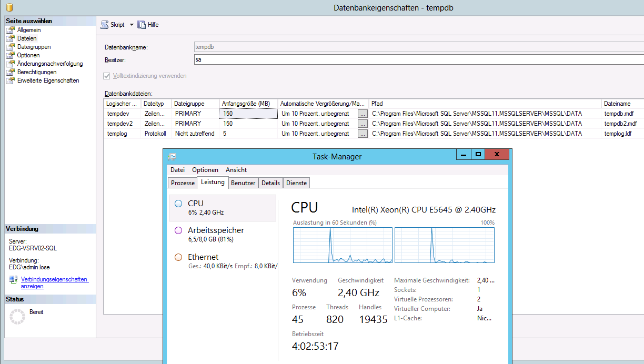Screen dimensions: 644x364
Task: Switch to the Leistung tab
Action: (213, 182)
